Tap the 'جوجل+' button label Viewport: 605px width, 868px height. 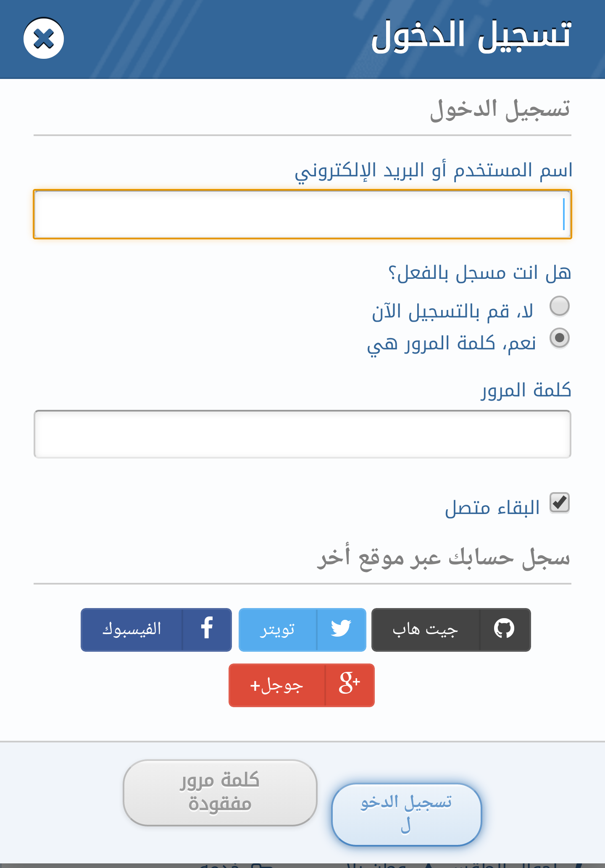[x=276, y=685]
